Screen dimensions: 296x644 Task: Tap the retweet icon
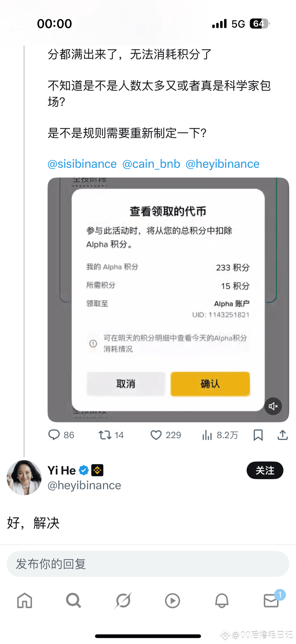[x=105, y=435]
